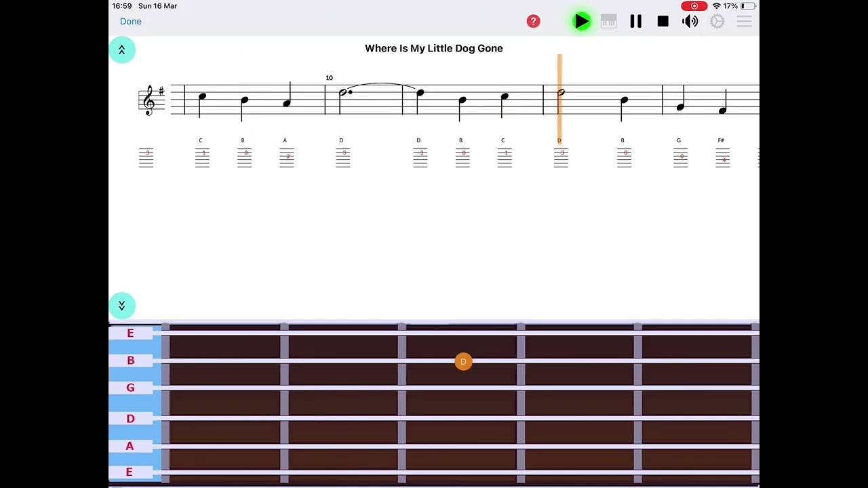Select the title Where Is My Little Dog Gone
Screen dimensions: 868x488
[x=434, y=48]
